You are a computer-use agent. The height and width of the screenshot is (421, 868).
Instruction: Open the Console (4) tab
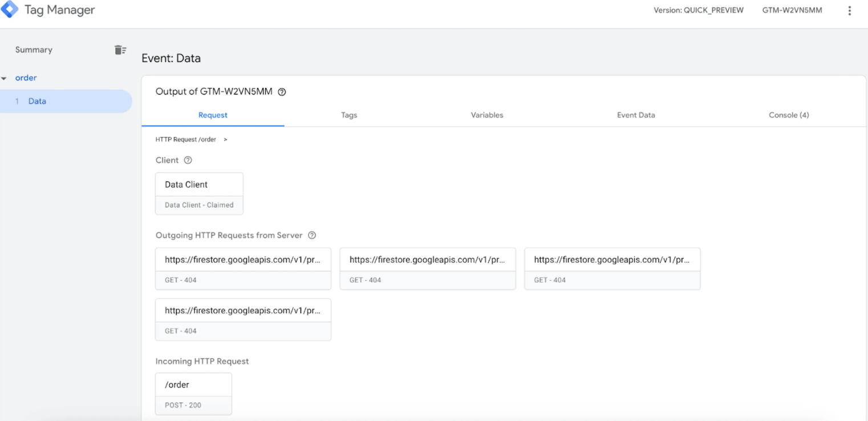[x=789, y=115]
